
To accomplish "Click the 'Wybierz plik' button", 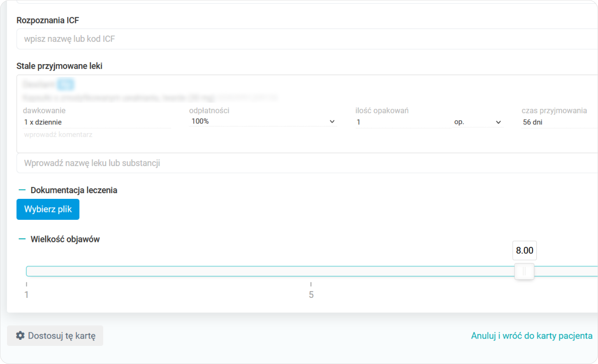I will pos(48,210).
